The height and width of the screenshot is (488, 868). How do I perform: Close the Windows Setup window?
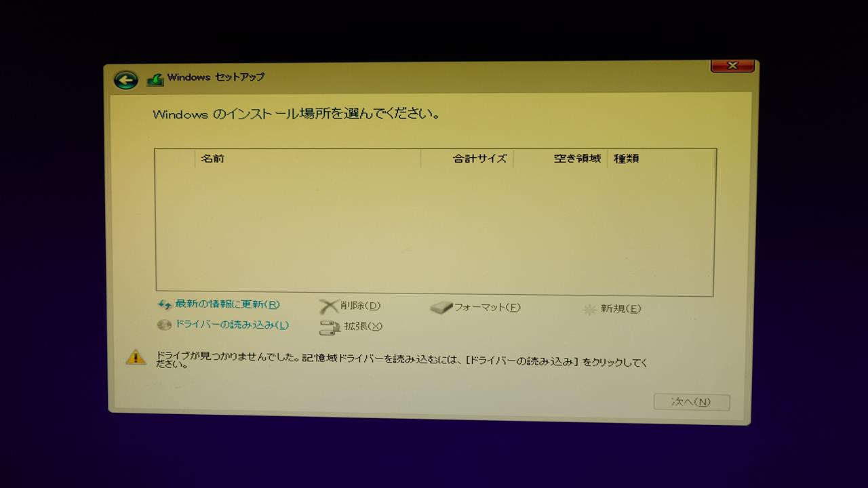click(x=732, y=66)
